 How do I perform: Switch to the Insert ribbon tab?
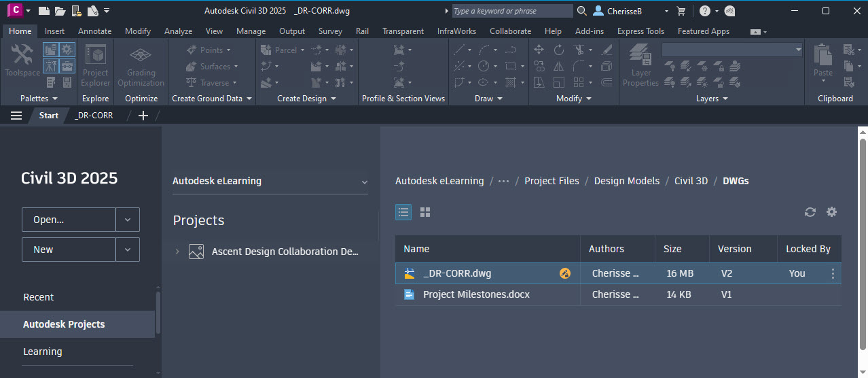55,31
